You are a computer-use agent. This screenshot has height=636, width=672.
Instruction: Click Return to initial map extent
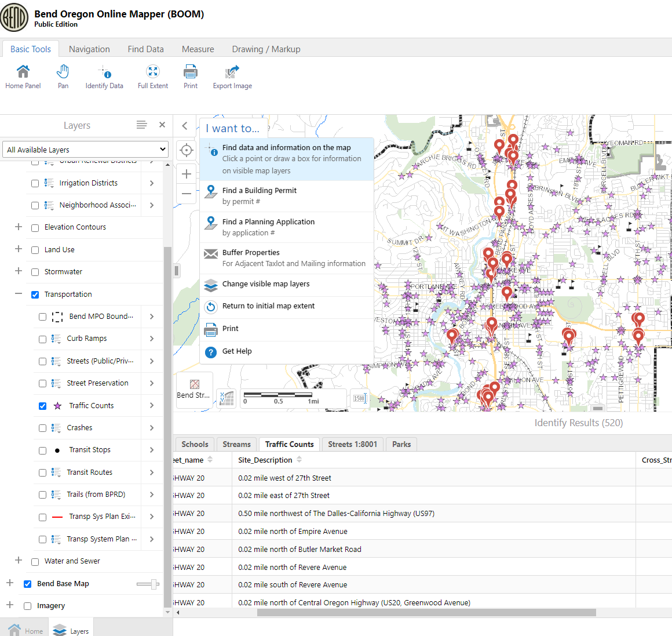click(x=268, y=306)
